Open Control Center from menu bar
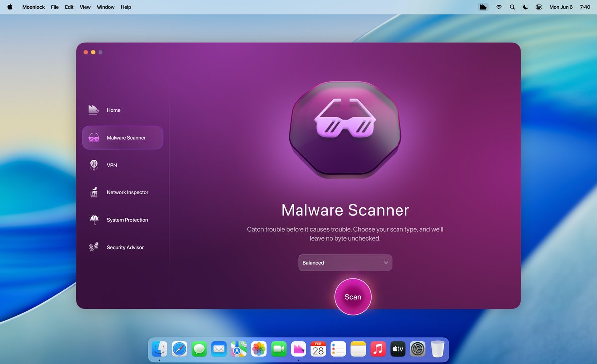This screenshot has width=597, height=364. click(539, 7)
